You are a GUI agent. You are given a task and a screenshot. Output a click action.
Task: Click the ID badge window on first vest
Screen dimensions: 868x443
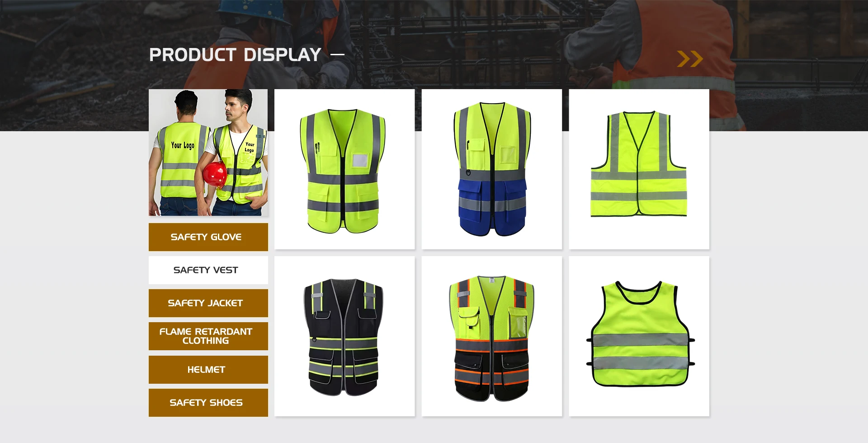pos(360,161)
